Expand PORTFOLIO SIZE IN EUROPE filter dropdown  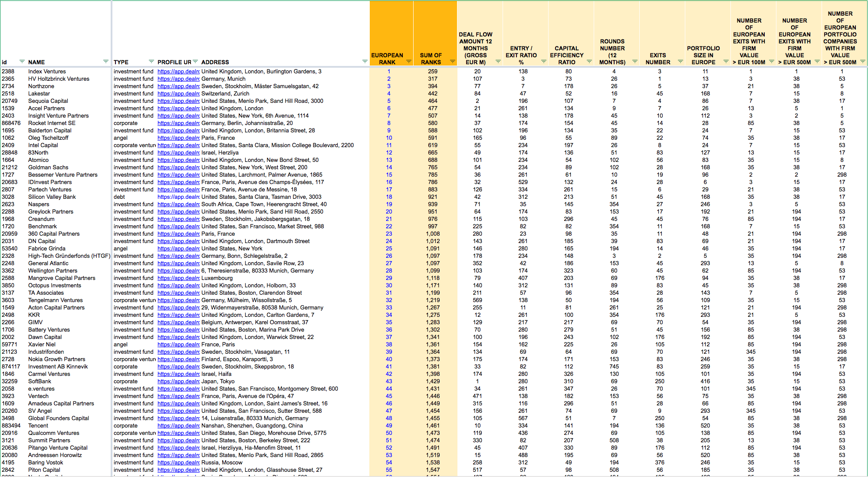tap(726, 62)
